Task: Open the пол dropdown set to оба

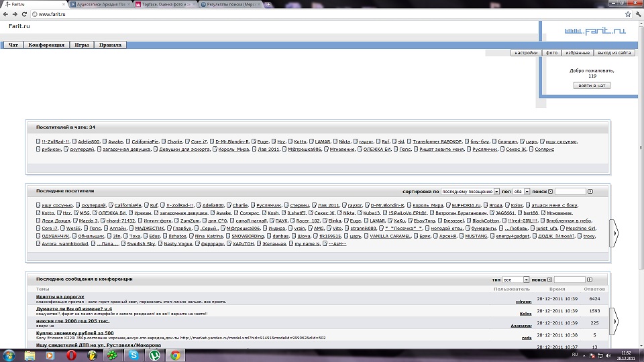Action: tap(521, 192)
